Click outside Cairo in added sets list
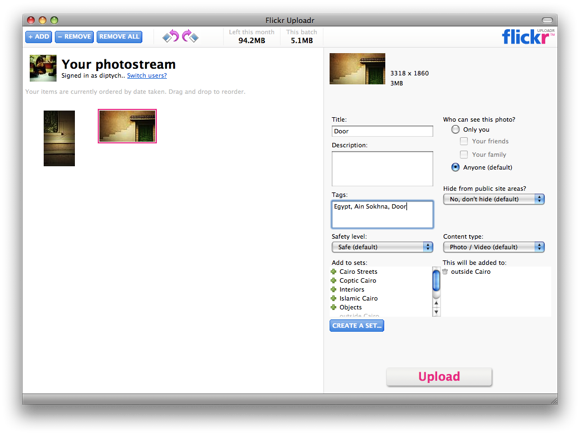This screenshot has width=580, height=435. (x=471, y=272)
